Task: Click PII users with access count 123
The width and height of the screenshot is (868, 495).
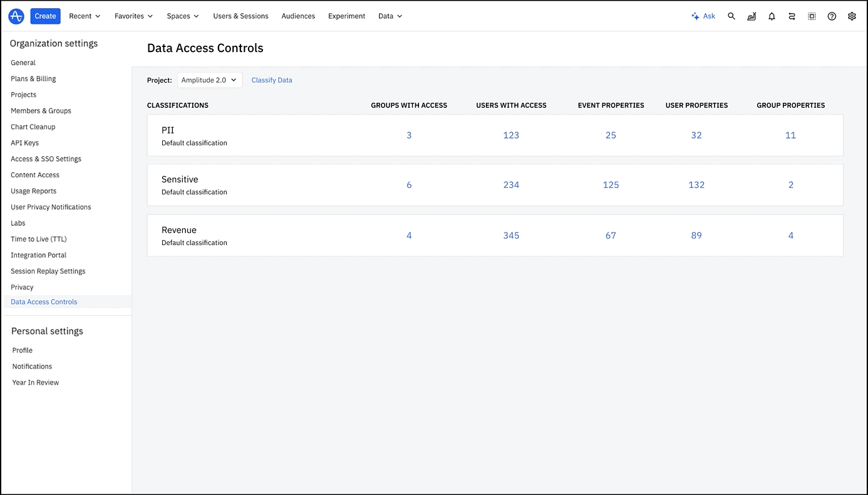Action: point(511,135)
